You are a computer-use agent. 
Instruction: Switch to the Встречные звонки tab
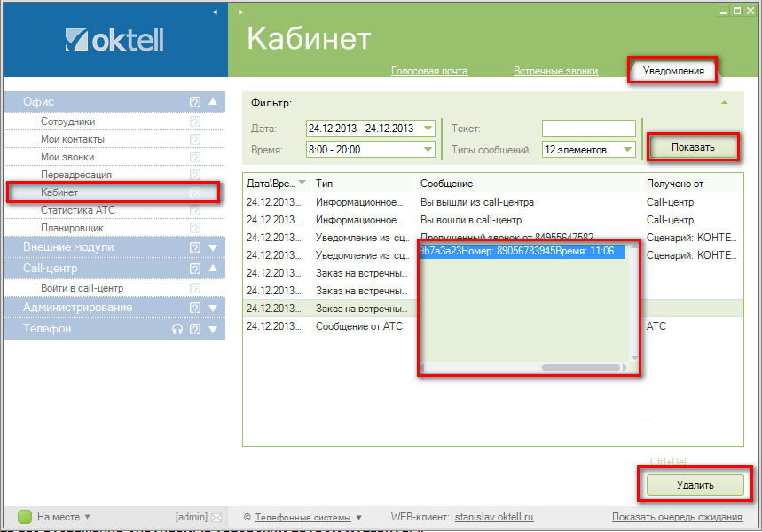(x=555, y=71)
